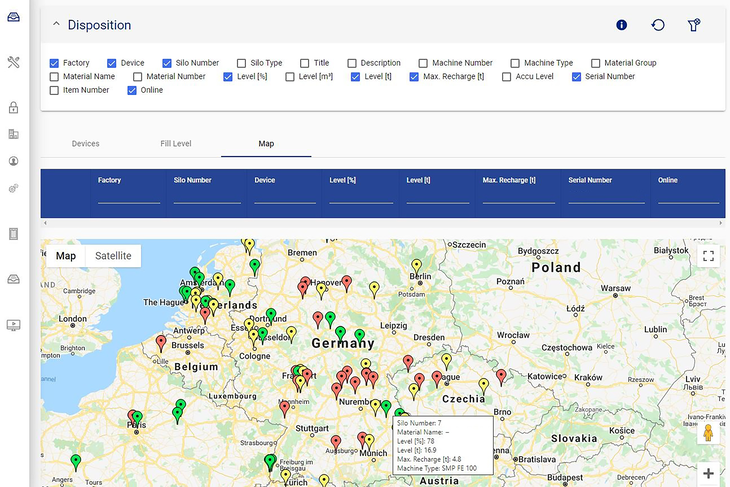Click the user account sidebar icon
730x487 pixels.
point(14,161)
